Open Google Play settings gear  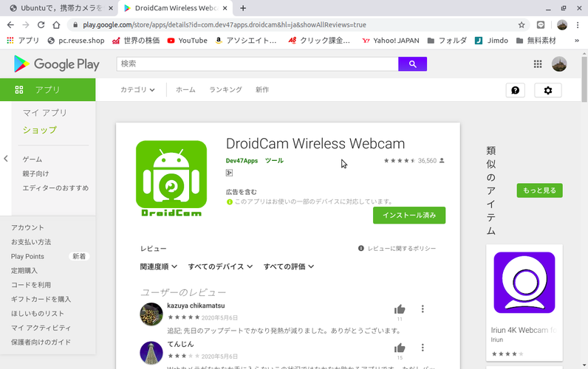pos(548,90)
